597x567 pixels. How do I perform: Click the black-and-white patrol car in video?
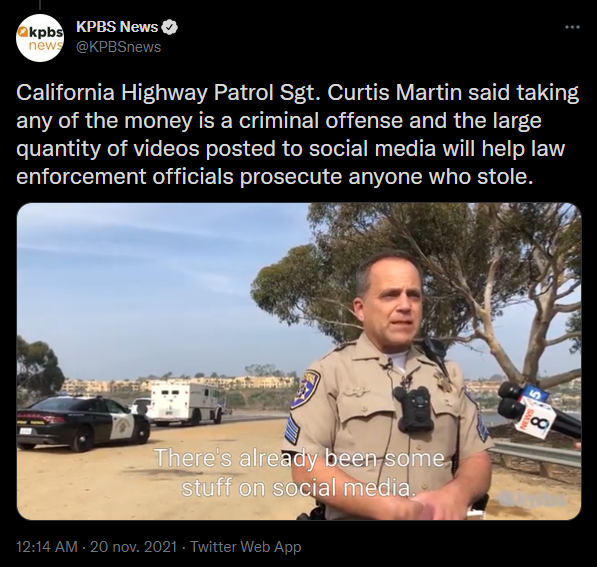pos(82,422)
